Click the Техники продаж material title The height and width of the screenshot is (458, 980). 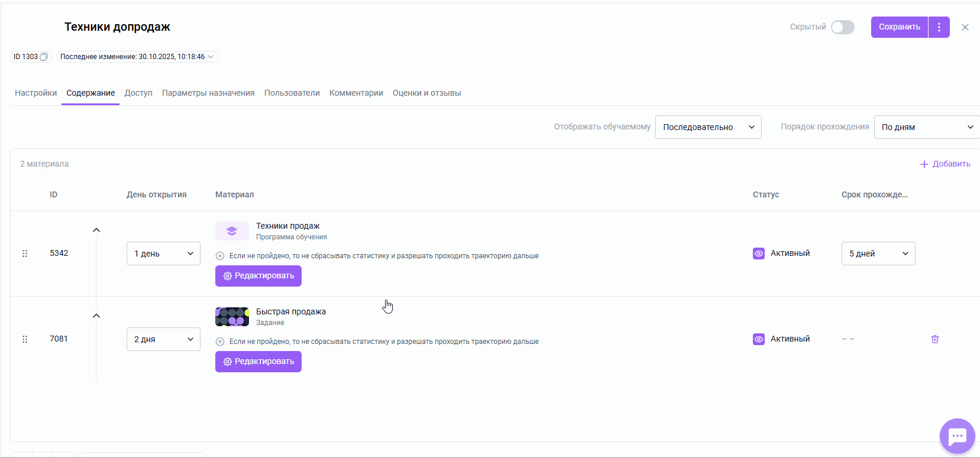pos(288,226)
